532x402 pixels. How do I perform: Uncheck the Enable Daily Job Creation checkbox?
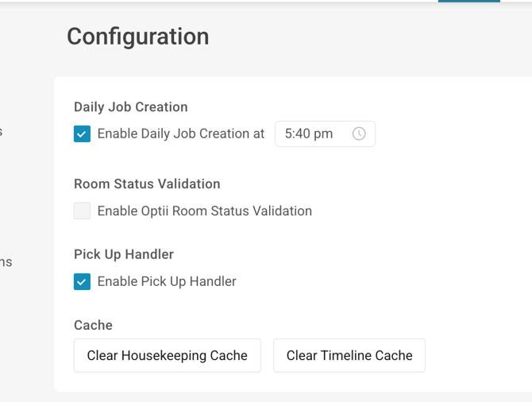[x=82, y=133]
